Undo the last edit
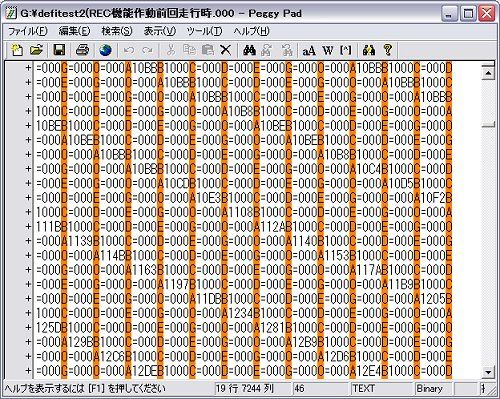Viewport: 500px width, 399px height. [x=129, y=50]
